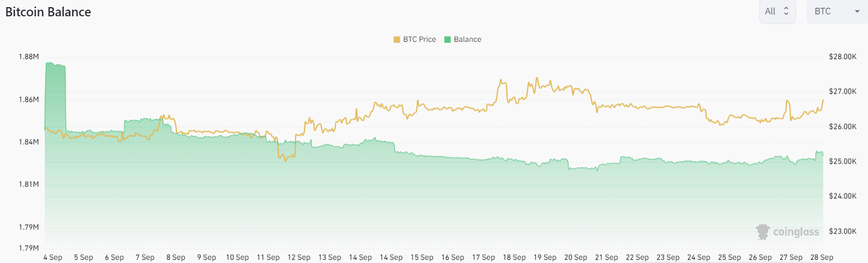Click the yellow BTC Price legend swatch
The height and width of the screenshot is (263, 868).
click(x=397, y=40)
